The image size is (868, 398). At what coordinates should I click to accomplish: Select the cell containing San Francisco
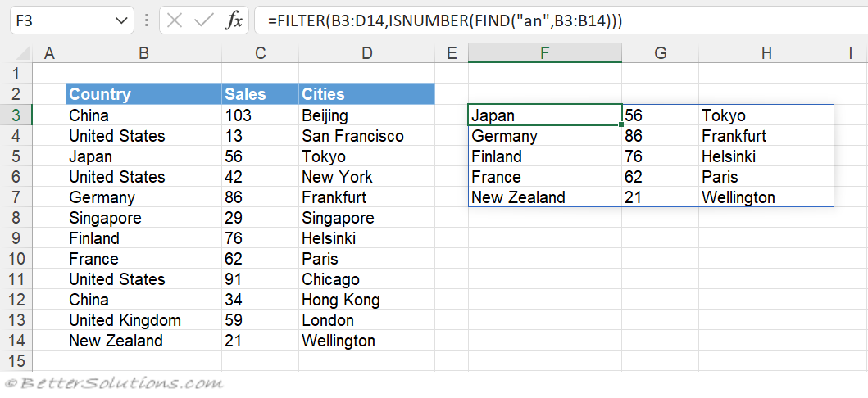366,136
